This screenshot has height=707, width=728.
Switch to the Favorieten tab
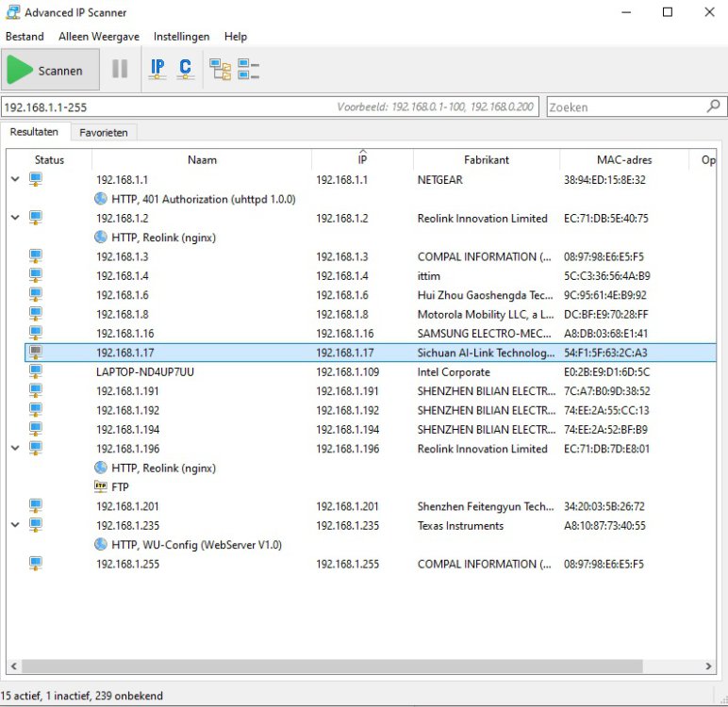103,133
